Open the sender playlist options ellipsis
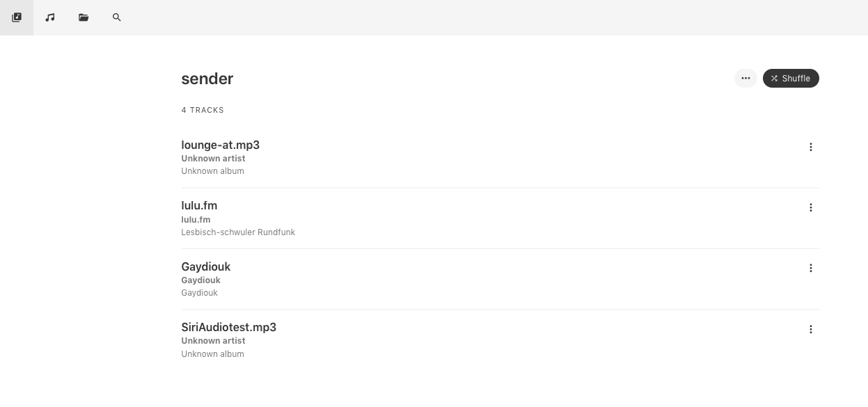The image size is (868, 407). pyautogui.click(x=745, y=79)
